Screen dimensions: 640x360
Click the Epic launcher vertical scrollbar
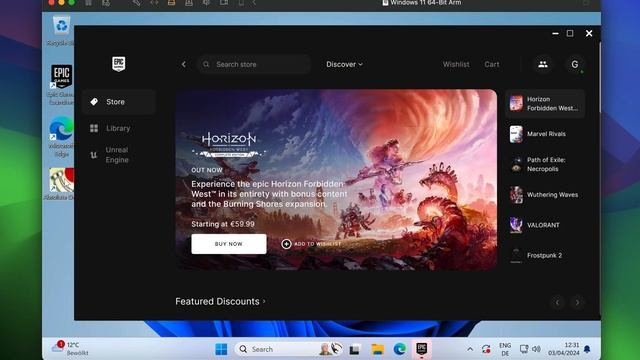(x=599, y=78)
